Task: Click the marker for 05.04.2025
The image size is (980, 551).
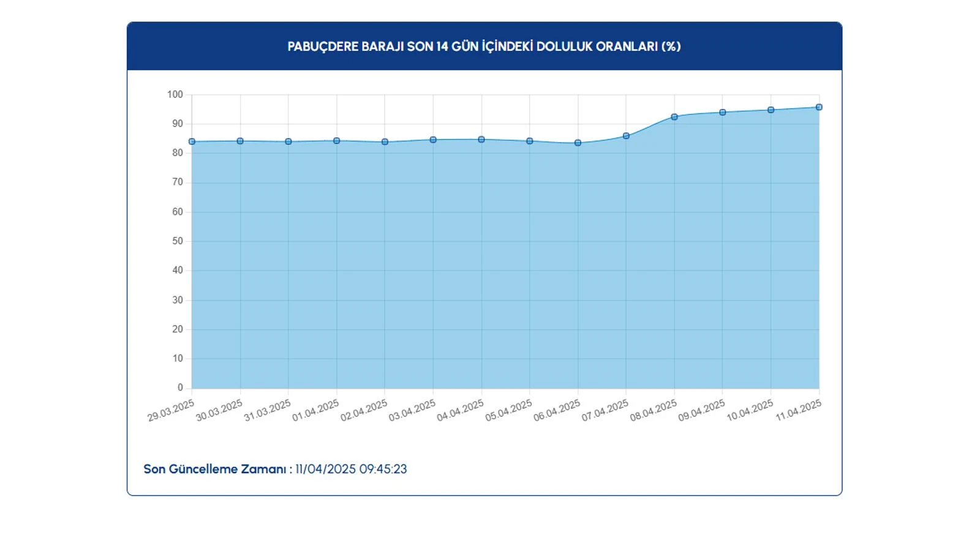Action: click(530, 141)
